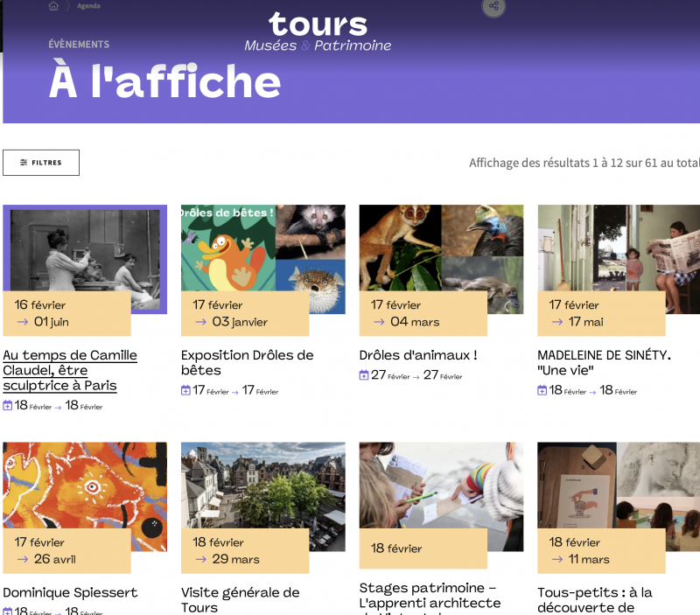Select the Tous-petits event thumbnail image

coord(619,486)
